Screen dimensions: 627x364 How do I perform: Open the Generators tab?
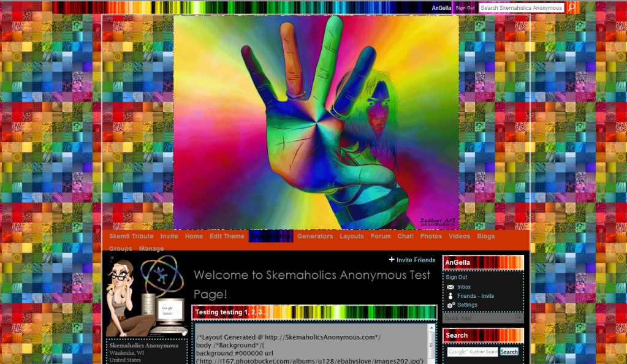314,237
